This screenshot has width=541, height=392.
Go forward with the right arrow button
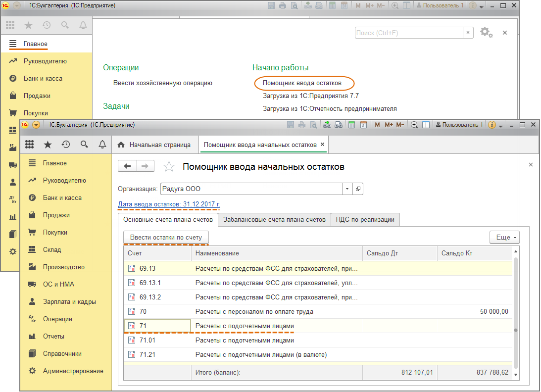coord(145,166)
